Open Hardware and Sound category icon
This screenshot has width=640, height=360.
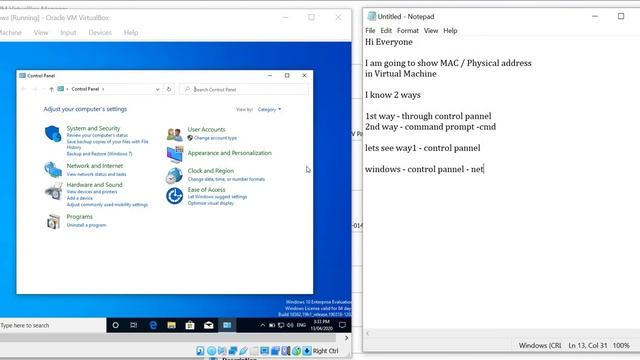tap(53, 191)
